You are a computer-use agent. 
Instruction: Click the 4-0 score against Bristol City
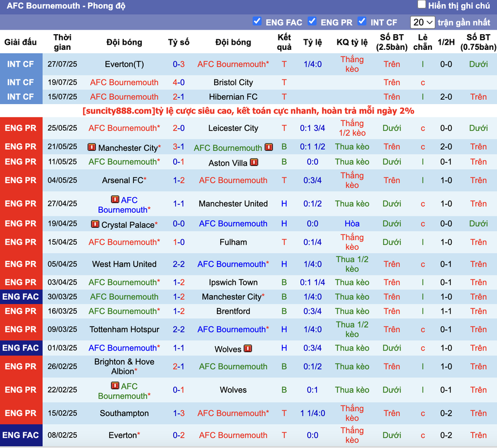pos(179,82)
